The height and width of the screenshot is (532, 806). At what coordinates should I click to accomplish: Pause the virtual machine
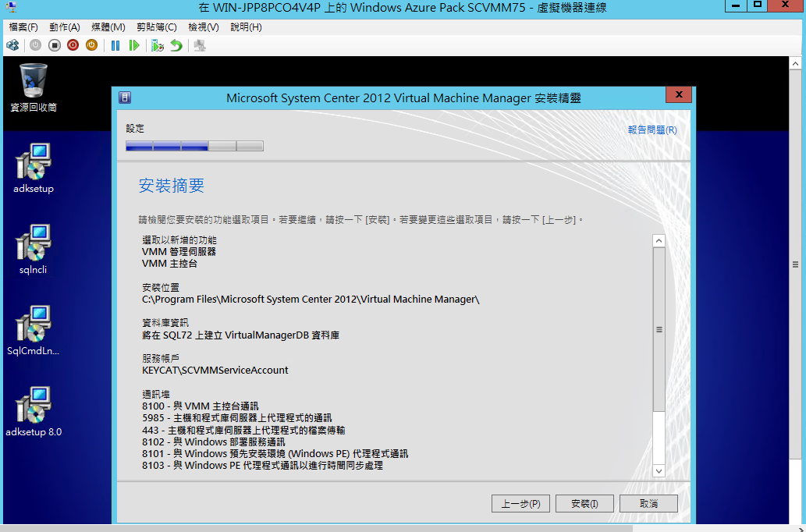(x=115, y=45)
